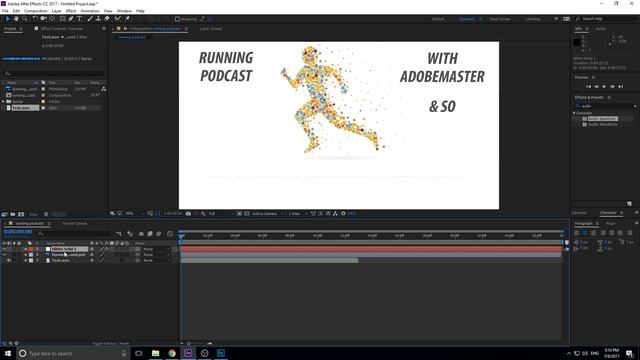The height and width of the screenshot is (360, 640).
Task: Switch to the Render Queue tab
Action: [x=74, y=224]
